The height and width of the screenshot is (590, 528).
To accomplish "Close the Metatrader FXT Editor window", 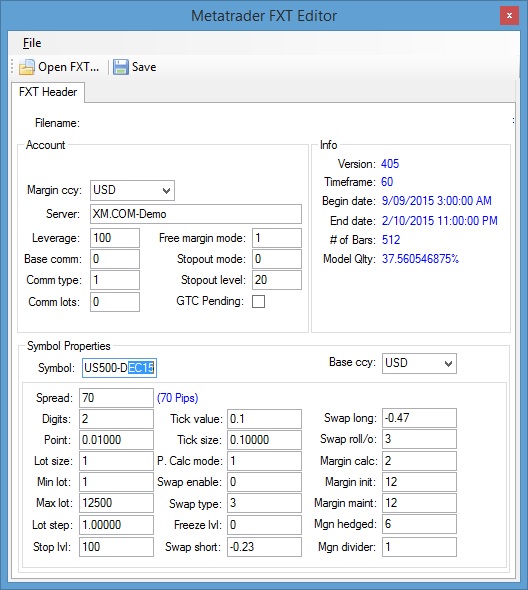I will (509, 16).
